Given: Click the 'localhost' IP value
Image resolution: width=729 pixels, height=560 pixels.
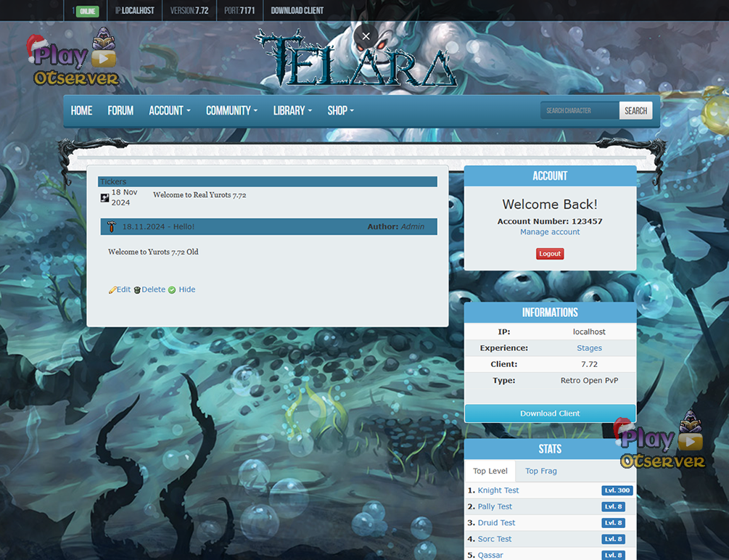Looking at the screenshot, I should 589,332.
